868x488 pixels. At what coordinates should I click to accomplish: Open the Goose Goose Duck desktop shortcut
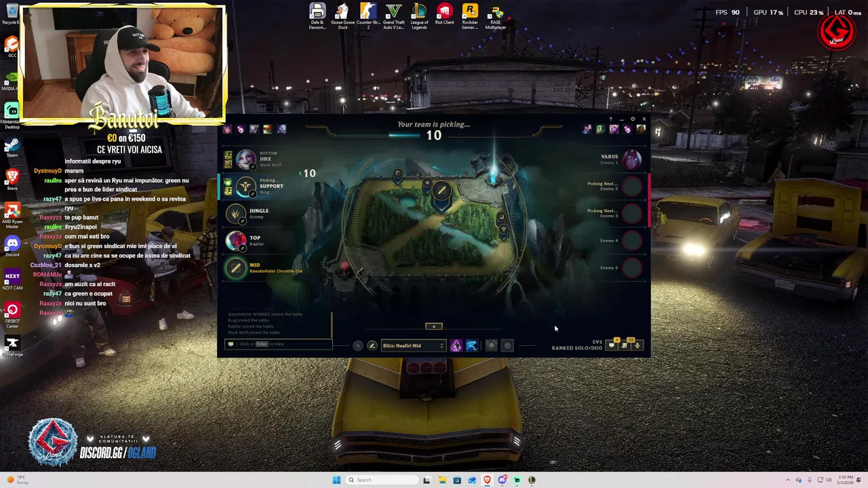pyautogui.click(x=342, y=16)
